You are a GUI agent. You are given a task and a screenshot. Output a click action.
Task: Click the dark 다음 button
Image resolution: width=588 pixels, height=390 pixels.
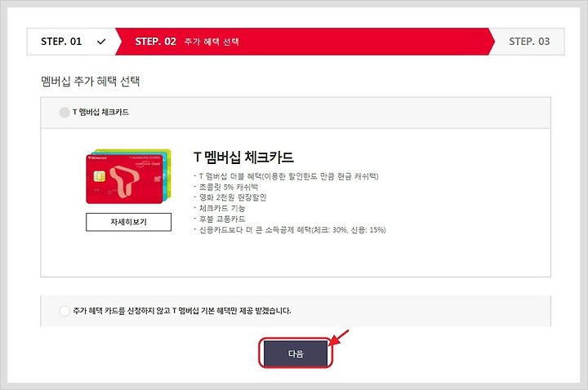(296, 353)
